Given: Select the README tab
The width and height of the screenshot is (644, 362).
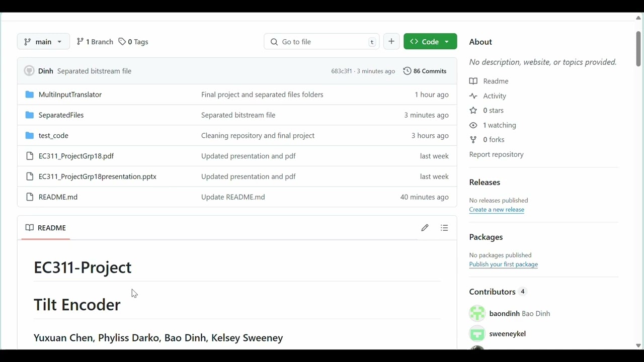Looking at the screenshot, I should [46, 228].
